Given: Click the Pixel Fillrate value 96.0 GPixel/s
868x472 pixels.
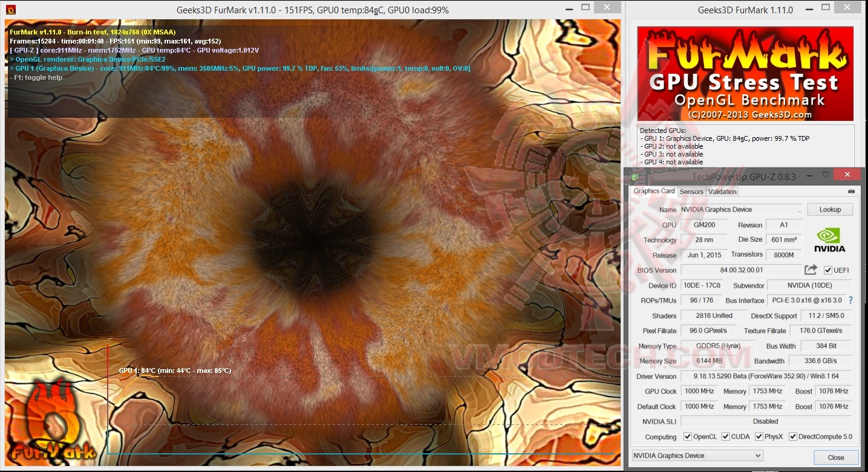Looking at the screenshot, I should tap(708, 331).
